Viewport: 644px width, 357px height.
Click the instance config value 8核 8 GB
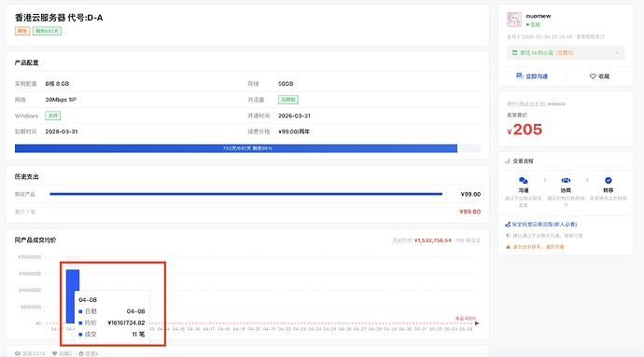(57, 84)
